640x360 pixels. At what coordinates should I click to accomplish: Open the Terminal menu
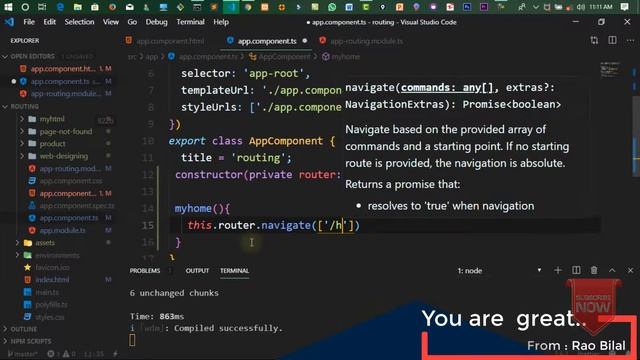coord(190,22)
